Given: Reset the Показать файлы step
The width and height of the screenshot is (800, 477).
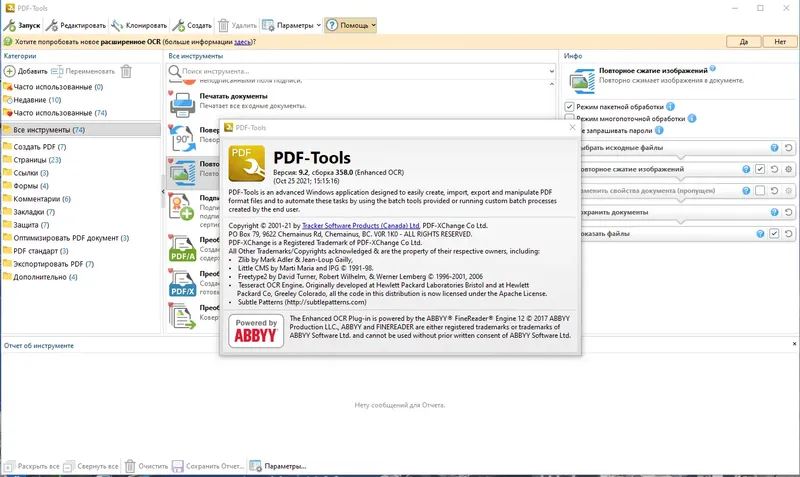Looking at the screenshot, I should coord(789,233).
